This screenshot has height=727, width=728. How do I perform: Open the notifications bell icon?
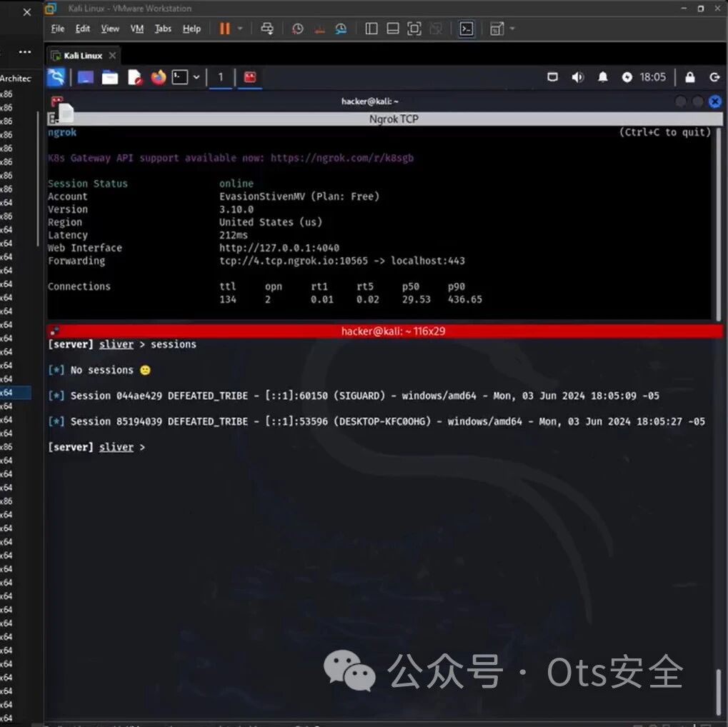pos(603,77)
